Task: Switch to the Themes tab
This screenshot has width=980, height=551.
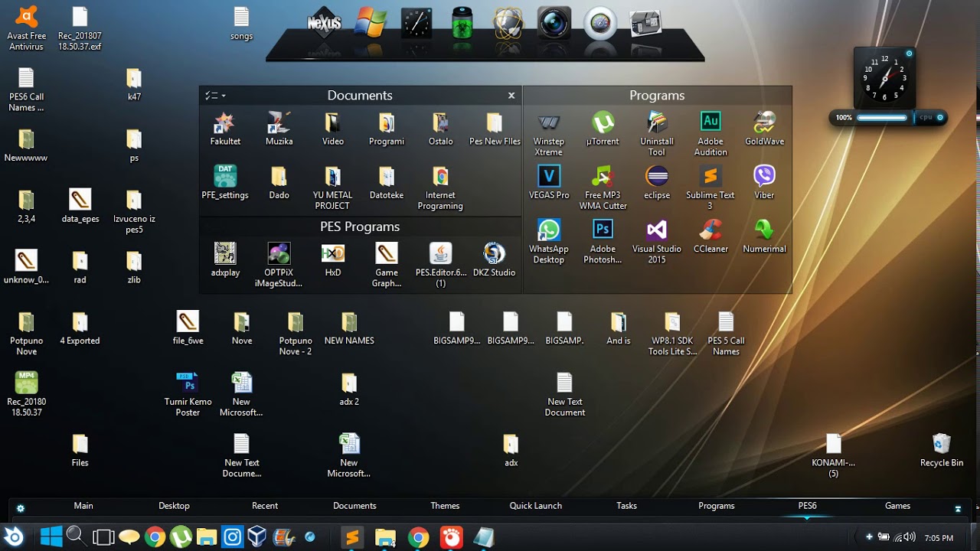Action: point(445,506)
